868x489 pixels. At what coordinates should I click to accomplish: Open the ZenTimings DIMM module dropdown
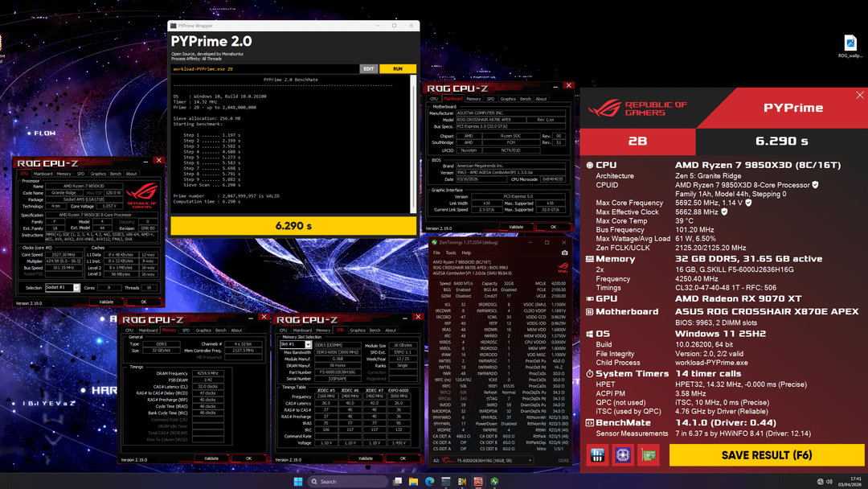[x=529, y=461]
